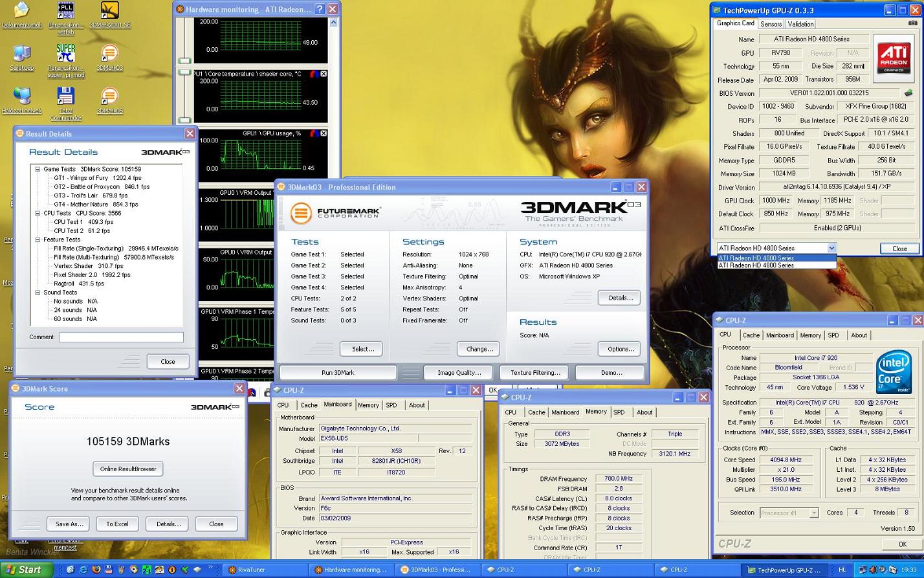Image resolution: width=924 pixels, height=578 pixels.
Task: Switch to RivaTuner in the taskbar
Action: pyautogui.click(x=263, y=570)
